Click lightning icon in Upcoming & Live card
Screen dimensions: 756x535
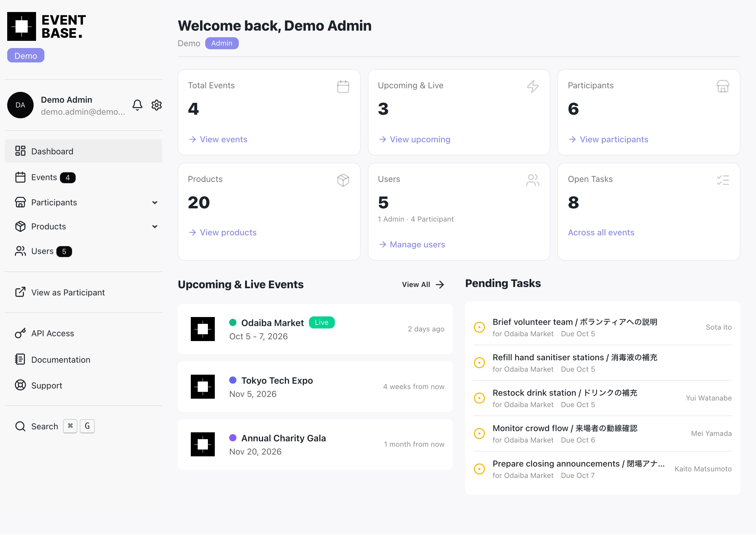[x=533, y=87]
